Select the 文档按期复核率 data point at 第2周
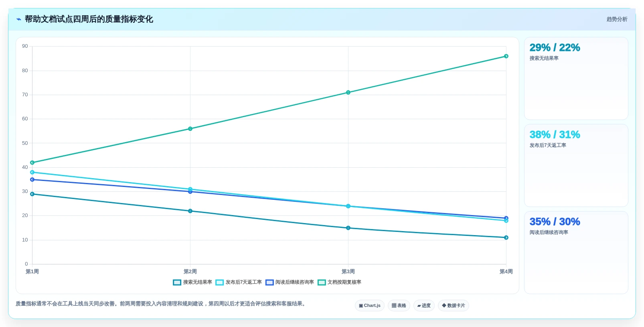This screenshot has width=644, height=327. [190, 129]
